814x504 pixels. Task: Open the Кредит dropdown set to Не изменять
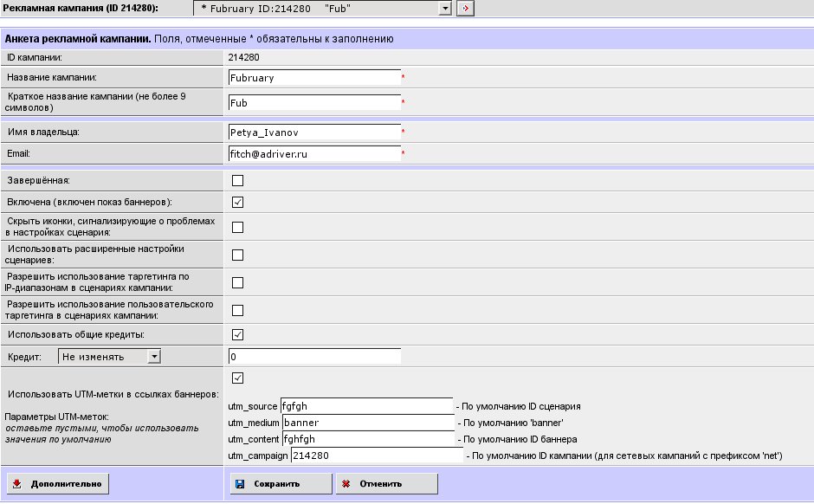[109, 357]
